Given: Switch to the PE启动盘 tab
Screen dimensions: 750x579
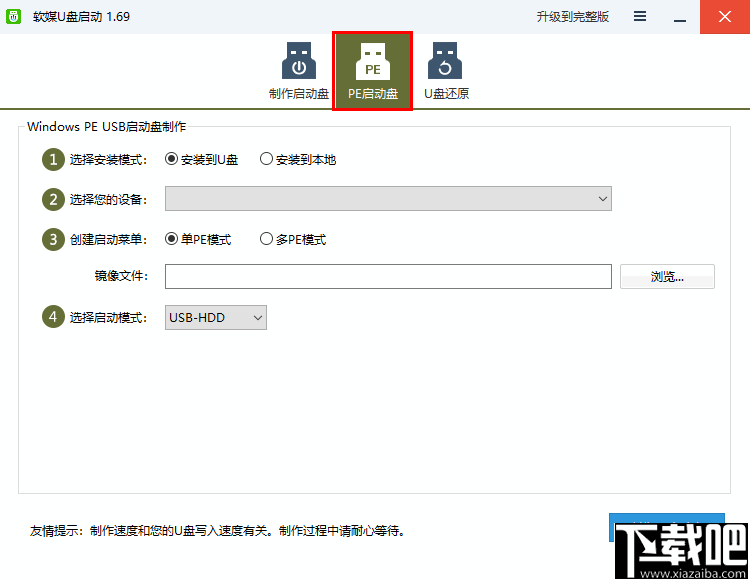Looking at the screenshot, I should click(373, 71).
